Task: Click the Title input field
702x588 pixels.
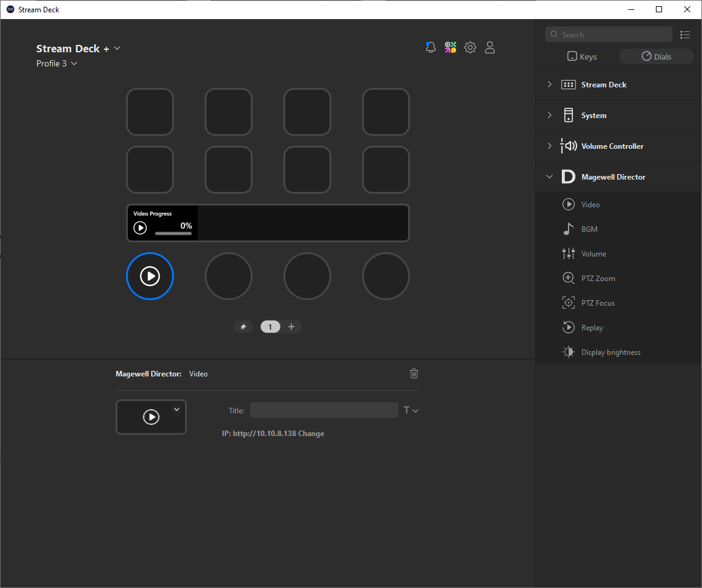Action: 324,410
